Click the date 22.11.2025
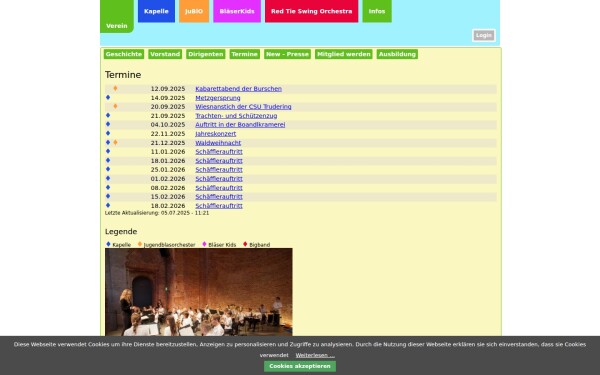This screenshot has width=600, height=375. pos(168,134)
